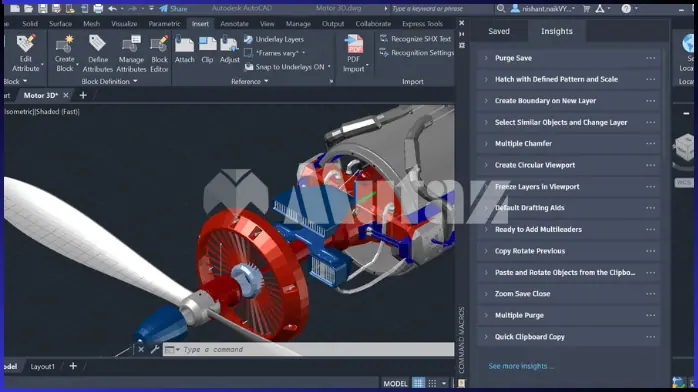
Task: Select the Insights tab
Action: [556, 31]
